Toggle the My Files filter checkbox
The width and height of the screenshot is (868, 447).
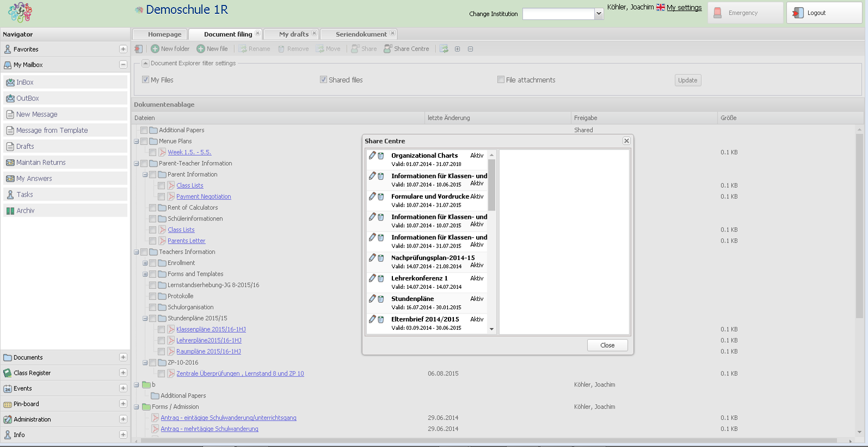point(146,80)
